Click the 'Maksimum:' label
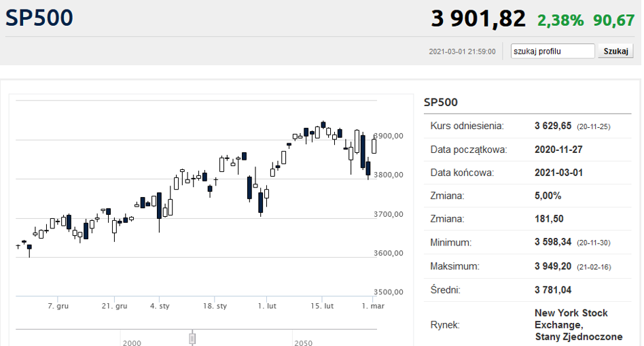The image size is (644, 346). click(454, 266)
